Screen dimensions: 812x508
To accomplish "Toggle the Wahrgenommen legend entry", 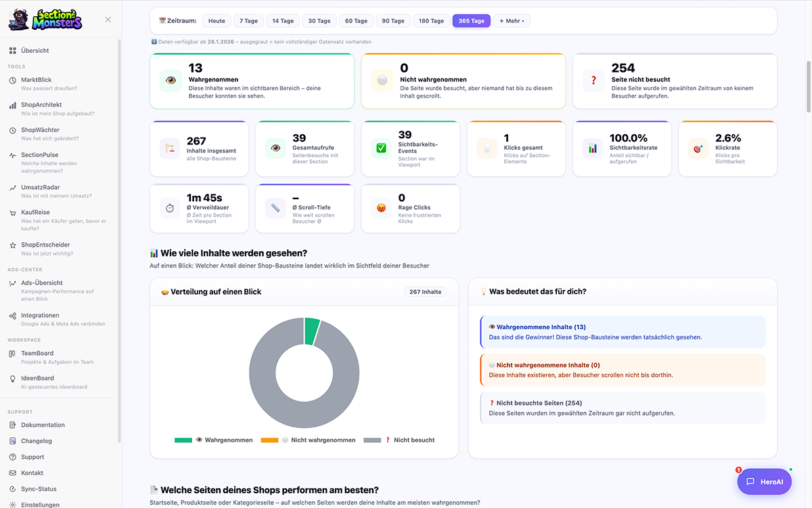I will pyautogui.click(x=213, y=440).
